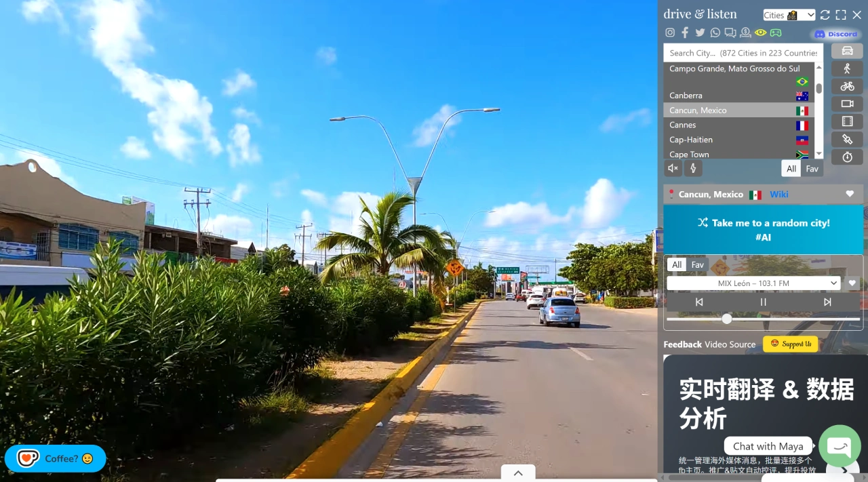
Task: Open the Twitter page icon
Action: (x=700, y=33)
